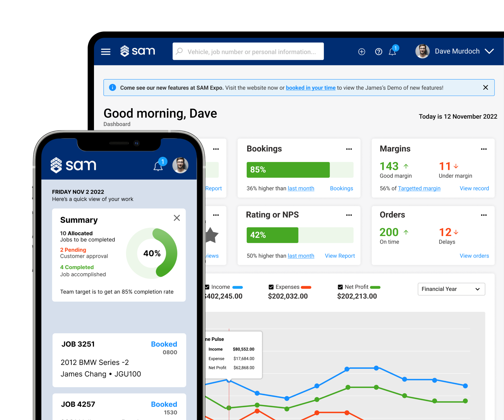
Task: Open the help question mark icon
Action: (379, 52)
